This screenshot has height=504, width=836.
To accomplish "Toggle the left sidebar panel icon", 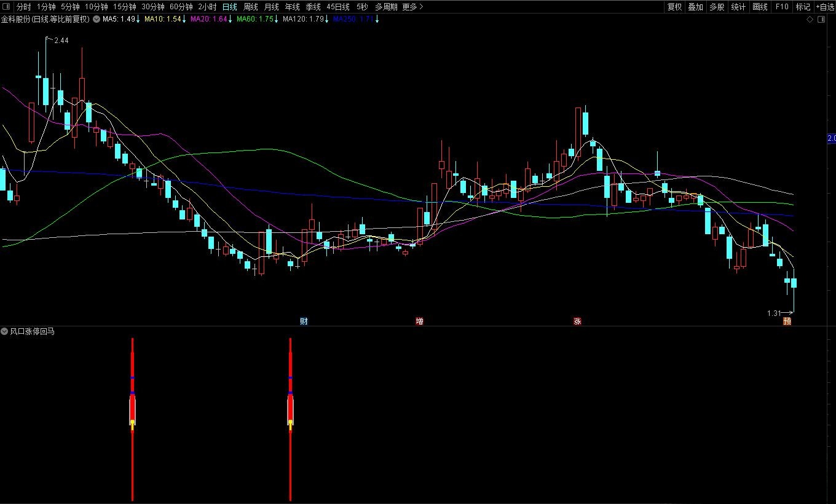I will (6, 7).
